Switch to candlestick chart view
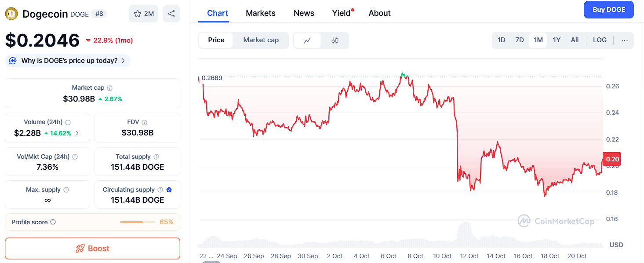This screenshot has width=644, height=263. pos(335,40)
